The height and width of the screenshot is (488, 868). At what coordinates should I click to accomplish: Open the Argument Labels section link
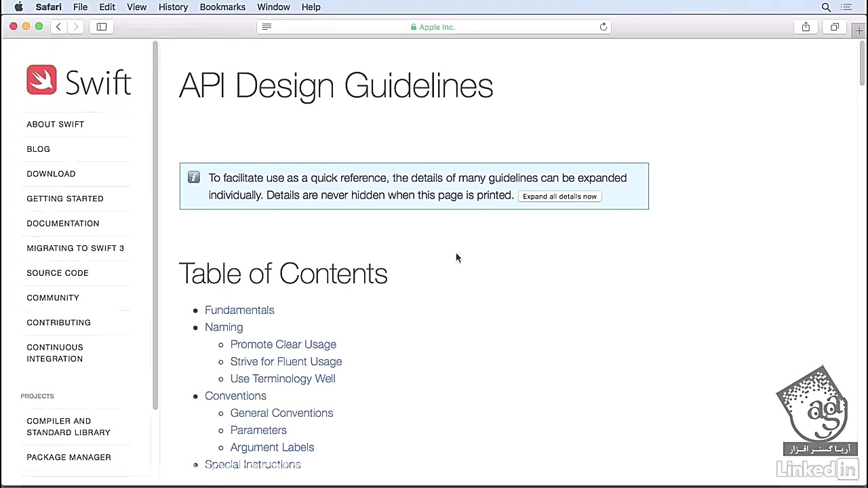click(272, 447)
